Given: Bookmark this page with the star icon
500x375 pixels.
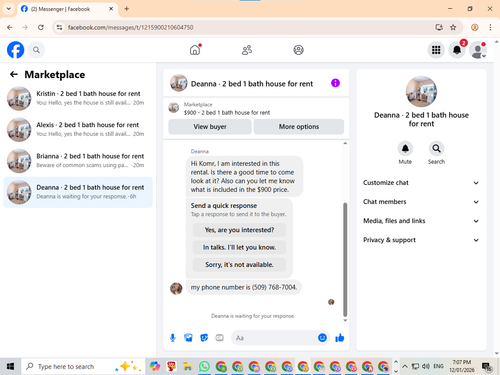Looking at the screenshot, I should pyautogui.click(x=453, y=27).
